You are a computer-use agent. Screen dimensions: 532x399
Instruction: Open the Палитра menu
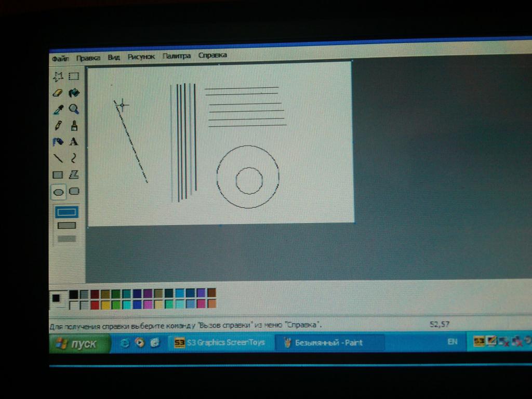pyautogui.click(x=176, y=56)
